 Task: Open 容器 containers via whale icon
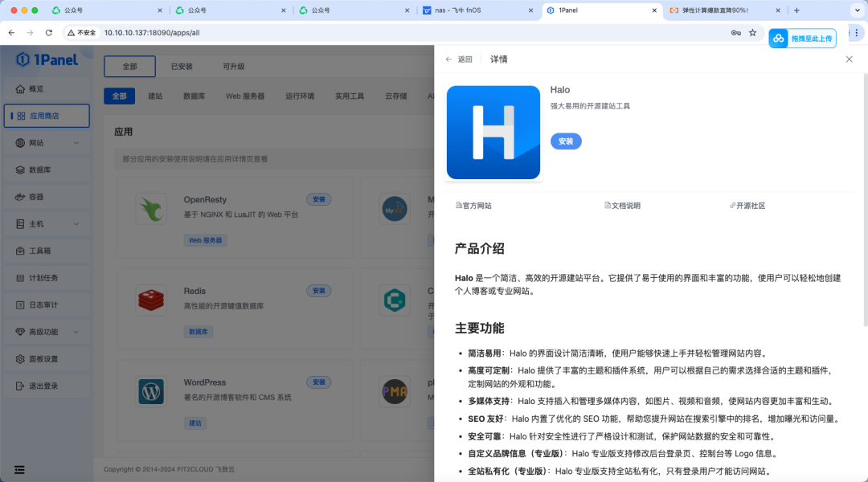[20, 197]
